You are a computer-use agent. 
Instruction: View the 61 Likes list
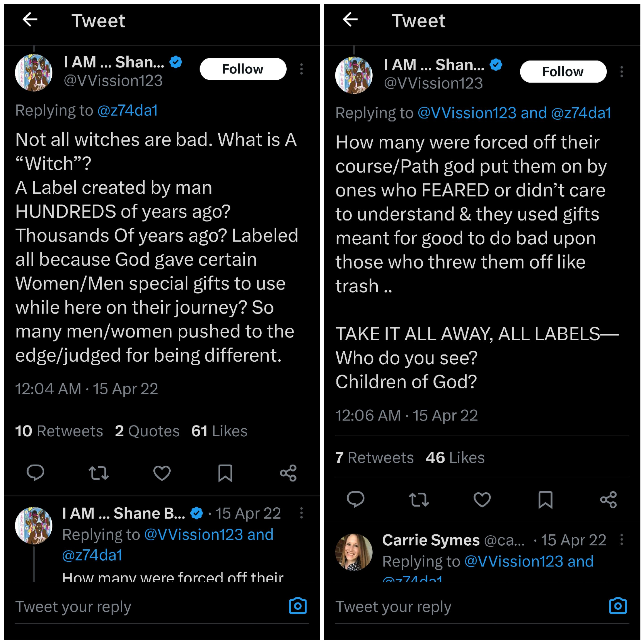(x=219, y=431)
